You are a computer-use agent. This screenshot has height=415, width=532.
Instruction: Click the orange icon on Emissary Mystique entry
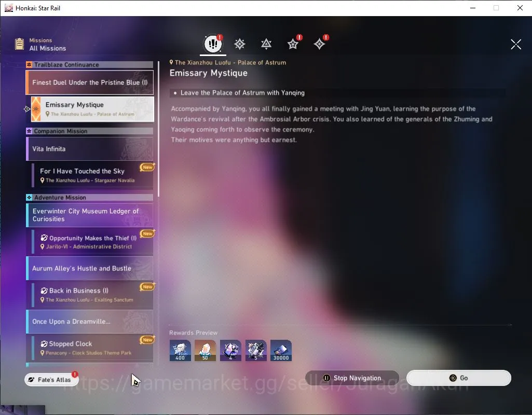tap(36, 109)
